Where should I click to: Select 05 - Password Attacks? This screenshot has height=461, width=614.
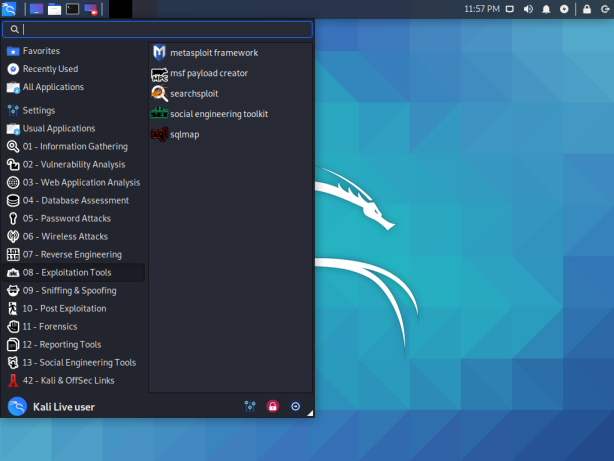point(74,219)
